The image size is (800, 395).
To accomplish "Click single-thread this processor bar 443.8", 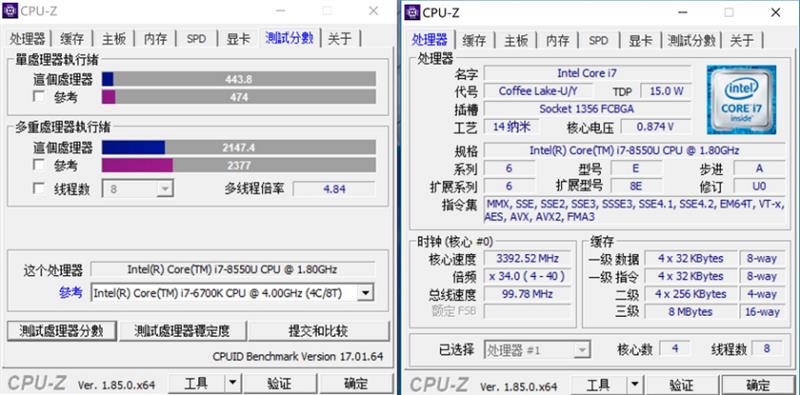I will [239, 79].
